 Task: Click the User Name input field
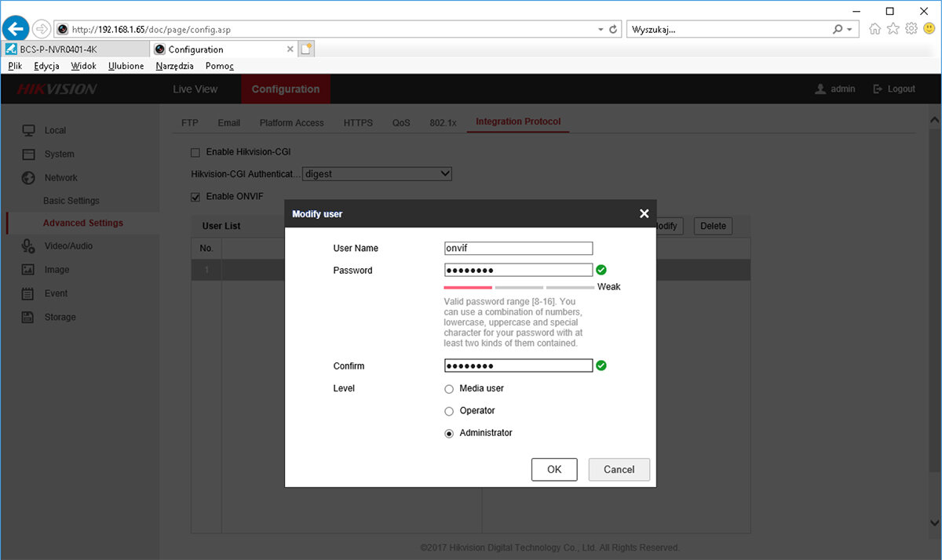coord(518,248)
